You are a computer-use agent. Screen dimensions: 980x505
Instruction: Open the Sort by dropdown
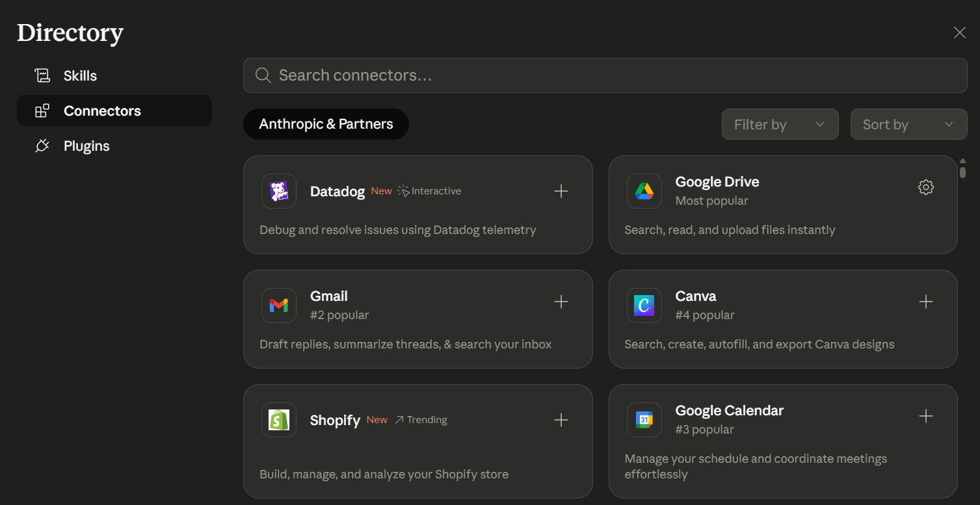pyautogui.click(x=908, y=124)
